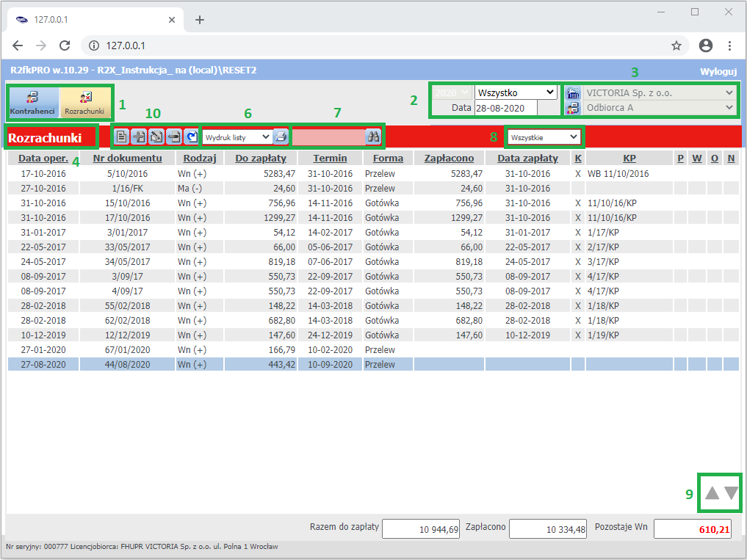Open the Wydruk listy dropdown
The height and width of the screenshot is (560, 747).
[x=238, y=137]
